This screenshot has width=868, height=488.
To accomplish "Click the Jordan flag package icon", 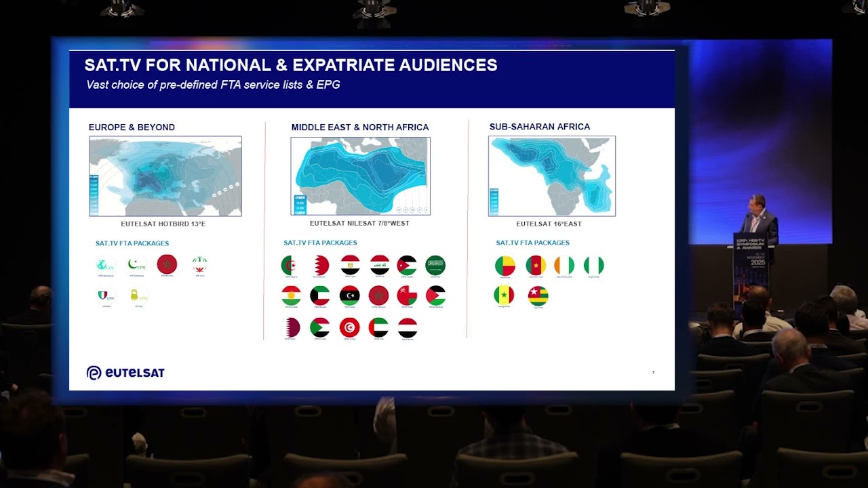I will pyautogui.click(x=407, y=265).
